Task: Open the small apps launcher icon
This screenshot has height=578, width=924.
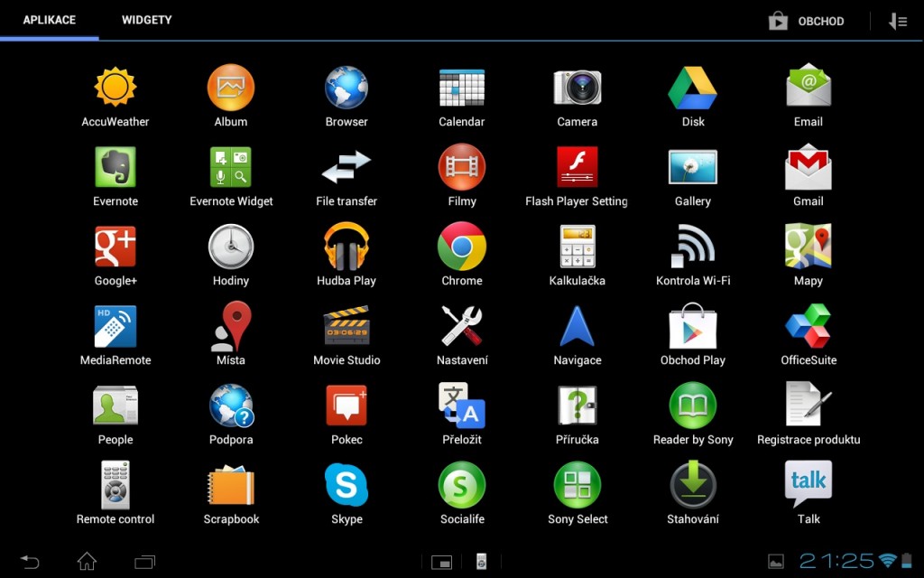Action: pos(441,563)
